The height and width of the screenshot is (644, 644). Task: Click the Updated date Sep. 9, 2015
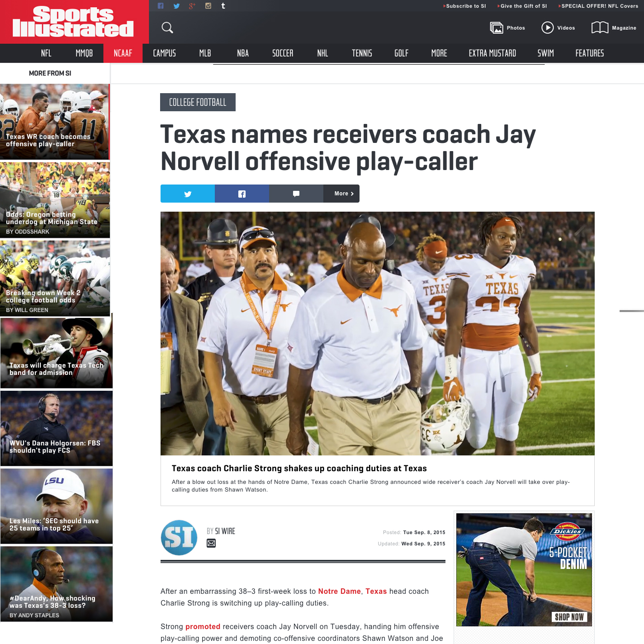(x=423, y=544)
